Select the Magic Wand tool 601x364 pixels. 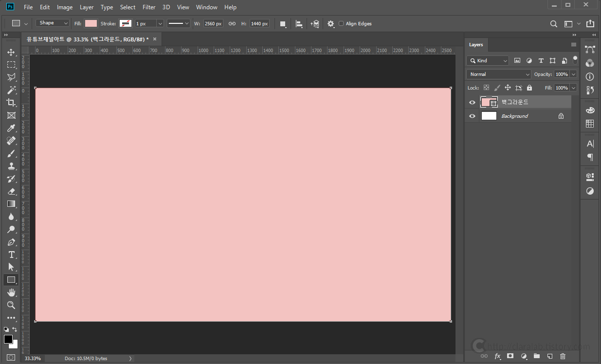coord(11,90)
